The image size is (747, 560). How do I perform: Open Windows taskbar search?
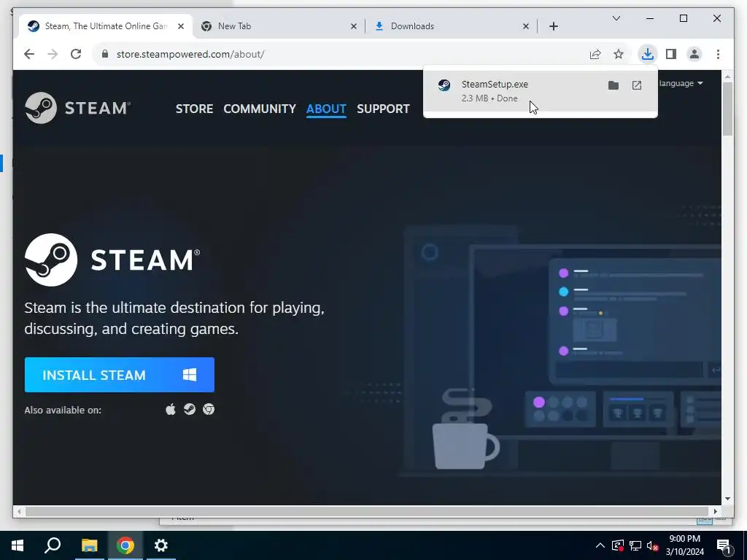pos(53,545)
